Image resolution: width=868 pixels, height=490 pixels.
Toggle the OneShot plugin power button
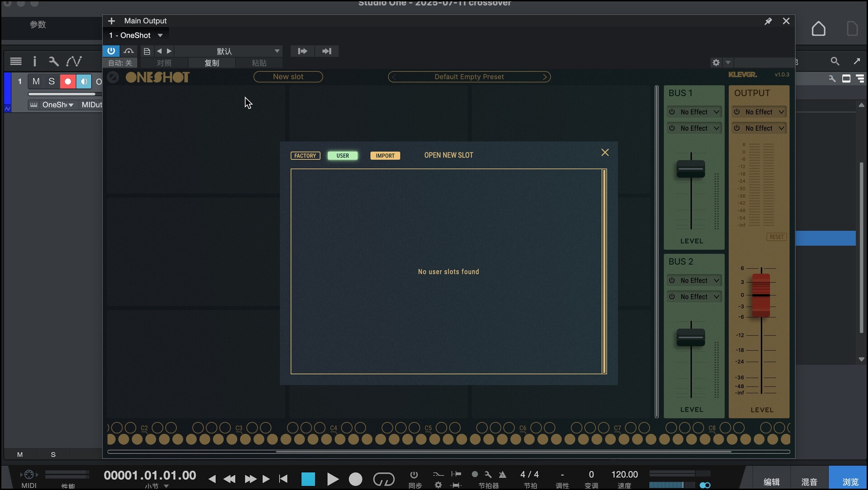pos(111,51)
